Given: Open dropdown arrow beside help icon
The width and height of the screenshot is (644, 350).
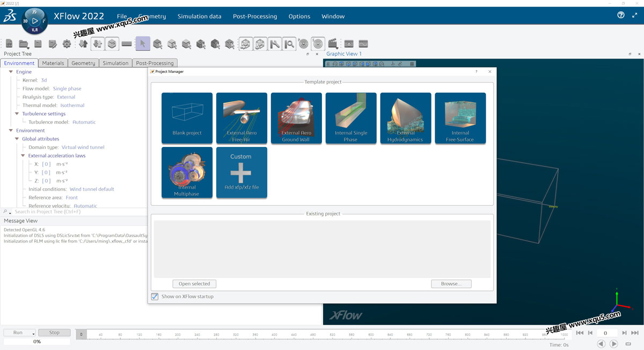Looking at the screenshot, I should pos(634,16).
